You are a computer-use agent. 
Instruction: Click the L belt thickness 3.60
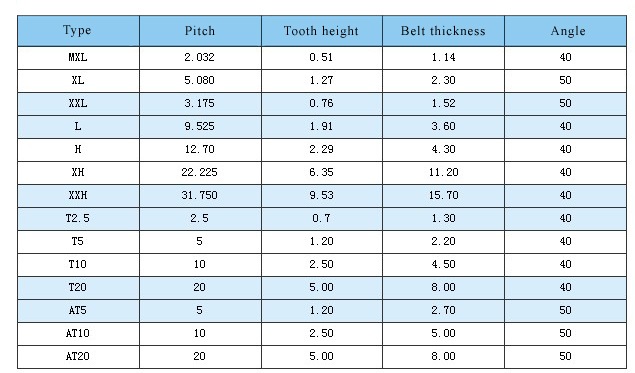(443, 127)
